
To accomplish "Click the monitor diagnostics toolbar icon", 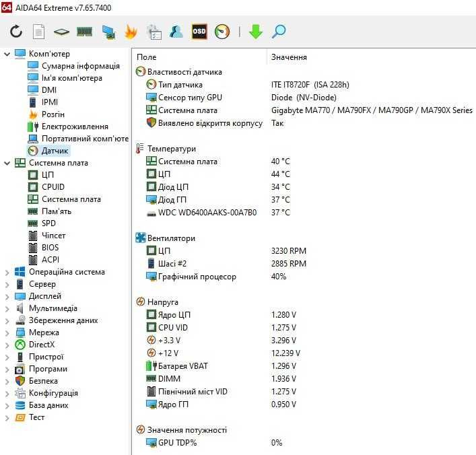I will point(108,32).
